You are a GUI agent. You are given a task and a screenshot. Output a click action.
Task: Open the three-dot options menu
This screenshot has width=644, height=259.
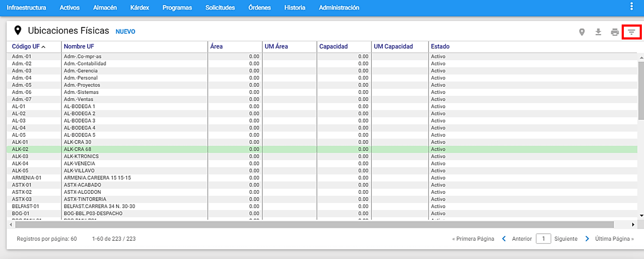tap(632, 6)
